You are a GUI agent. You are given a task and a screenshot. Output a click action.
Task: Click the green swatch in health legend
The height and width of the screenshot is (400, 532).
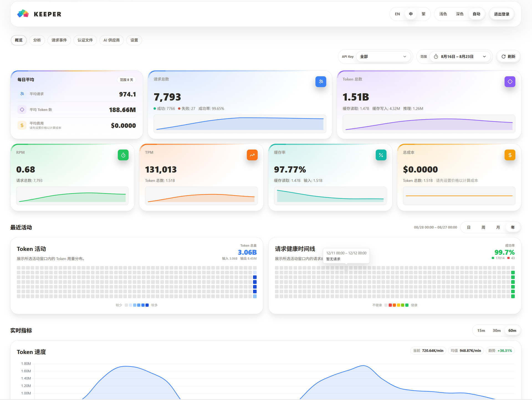tap(407, 305)
